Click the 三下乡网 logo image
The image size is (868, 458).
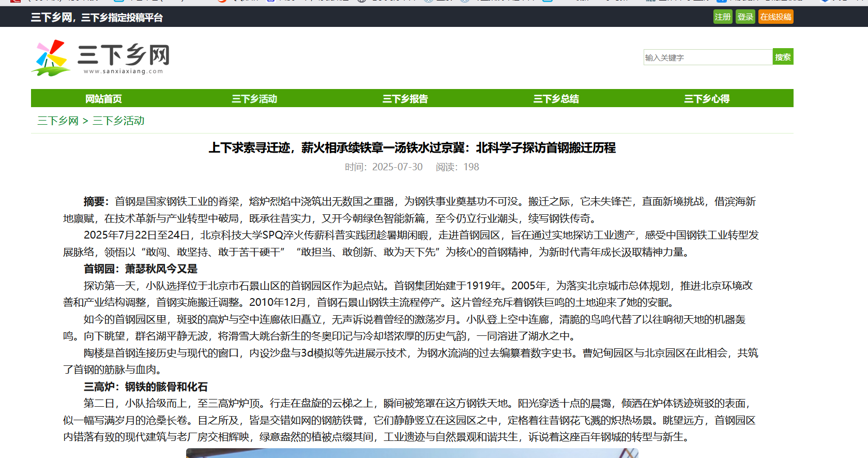click(101, 58)
